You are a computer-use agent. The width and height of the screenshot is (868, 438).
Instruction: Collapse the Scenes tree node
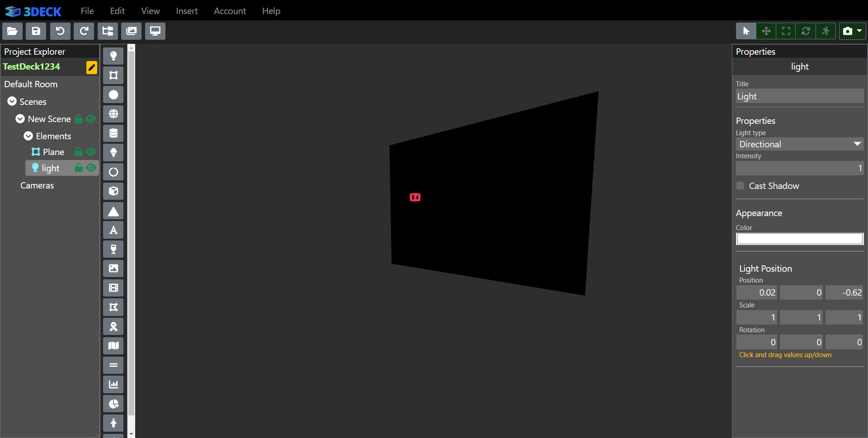pos(12,102)
